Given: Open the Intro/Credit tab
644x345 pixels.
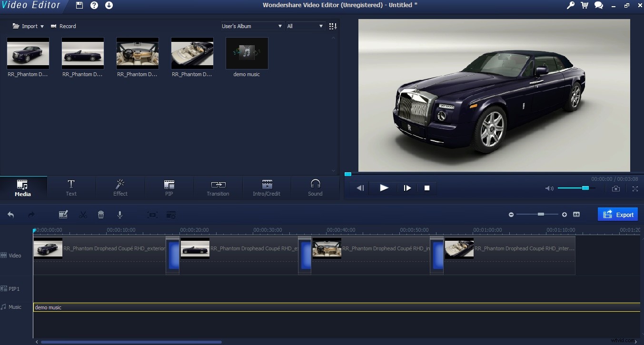Looking at the screenshot, I should 267,188.
